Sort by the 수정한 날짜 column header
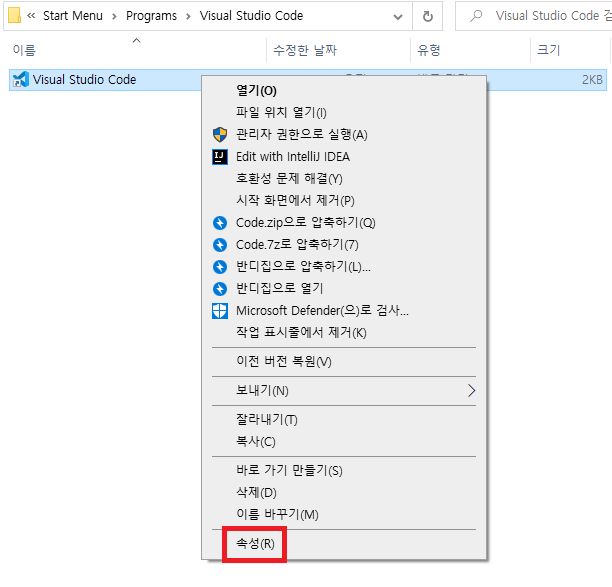Viewport: 612px width, 587px height. pos(305,50)
